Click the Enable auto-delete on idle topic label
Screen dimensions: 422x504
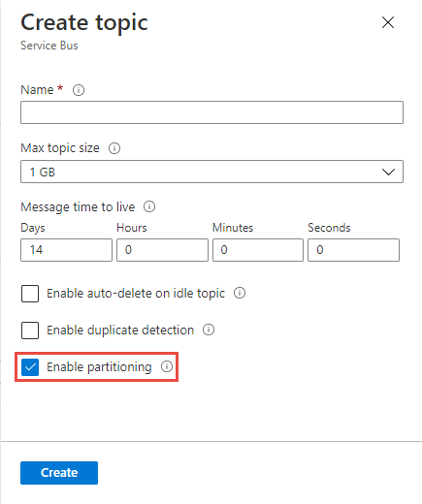pos(136,294)
